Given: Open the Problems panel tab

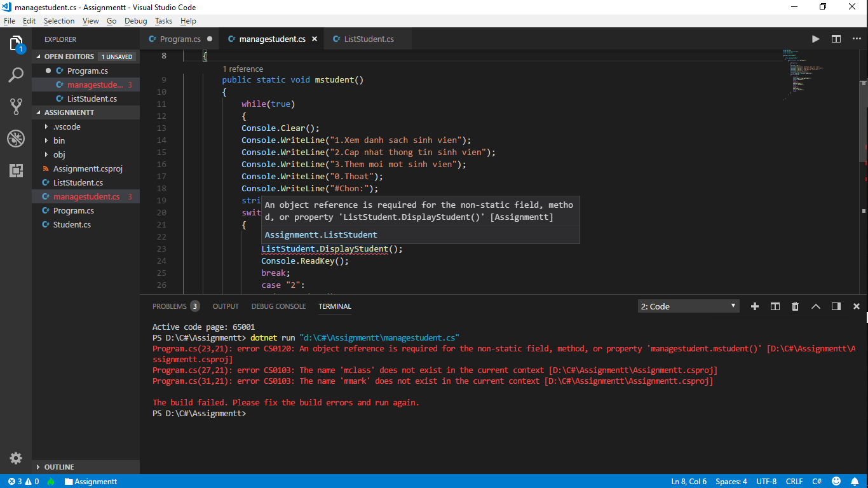Looking at the screenshot, I should [x=170, y=306].
